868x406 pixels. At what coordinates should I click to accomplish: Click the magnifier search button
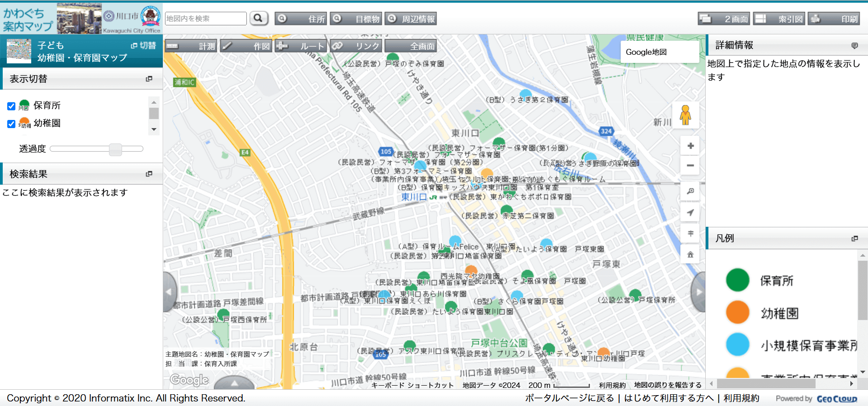(259, 18)
